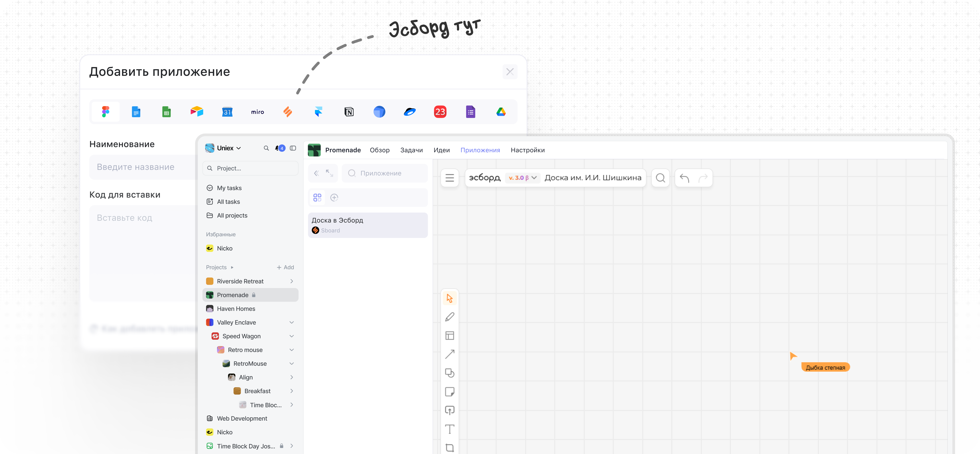Select the text tool
Screen dimensions: 980x454
(x=449, y=429)
